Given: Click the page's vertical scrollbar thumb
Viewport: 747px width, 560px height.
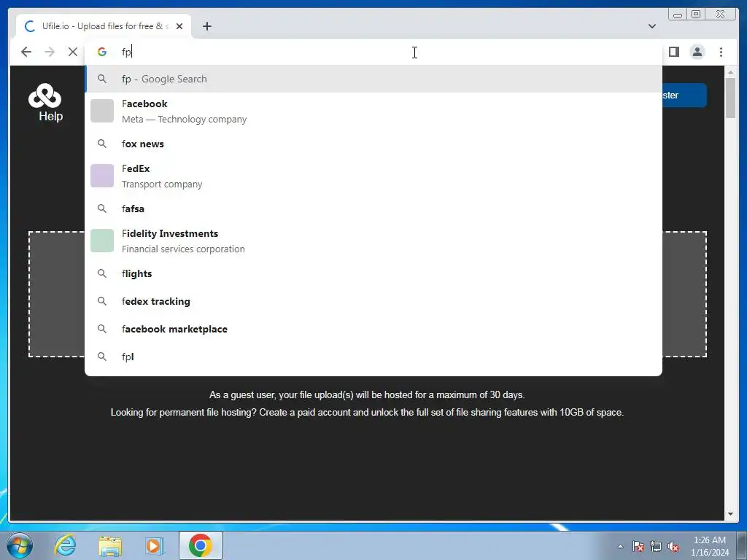Looking at the screenshot, I should click(x=730, y=97).
